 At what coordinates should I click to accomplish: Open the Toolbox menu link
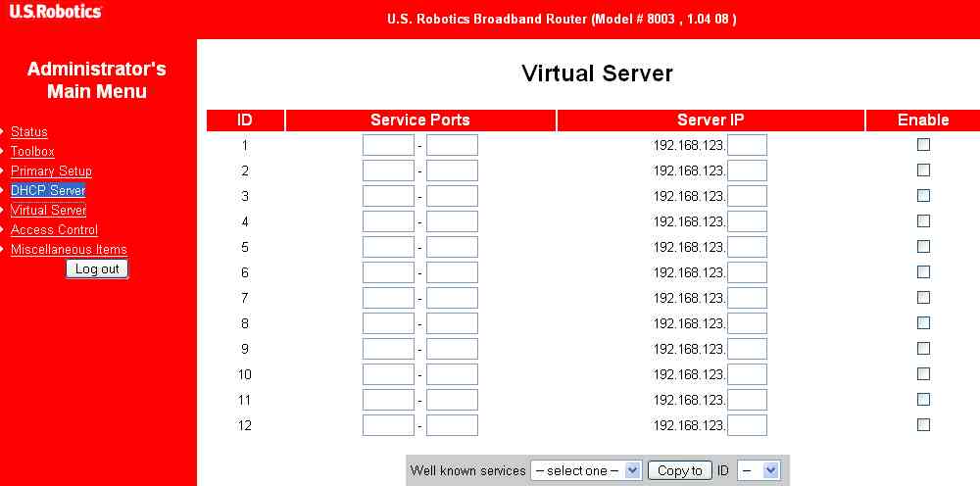(x=32, y=151)
